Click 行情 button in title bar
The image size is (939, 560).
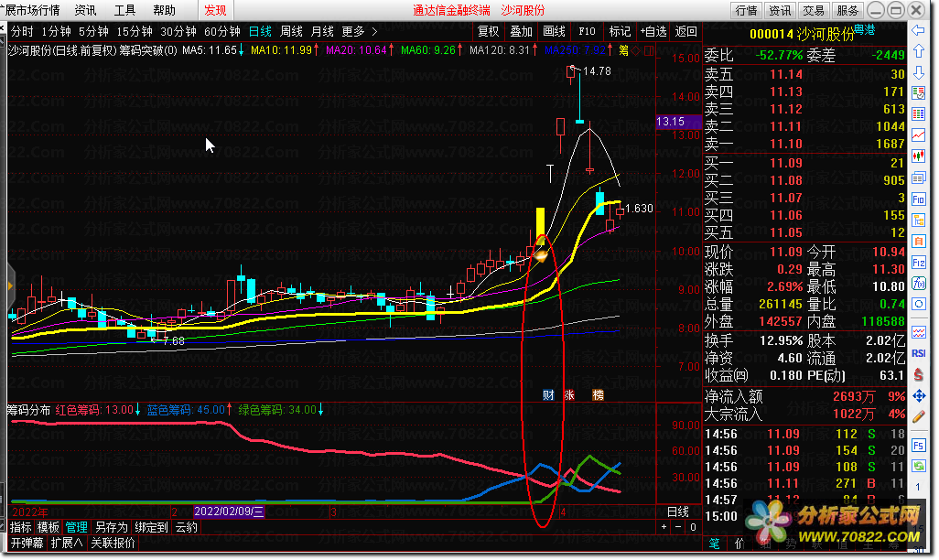tap(746, 10)
